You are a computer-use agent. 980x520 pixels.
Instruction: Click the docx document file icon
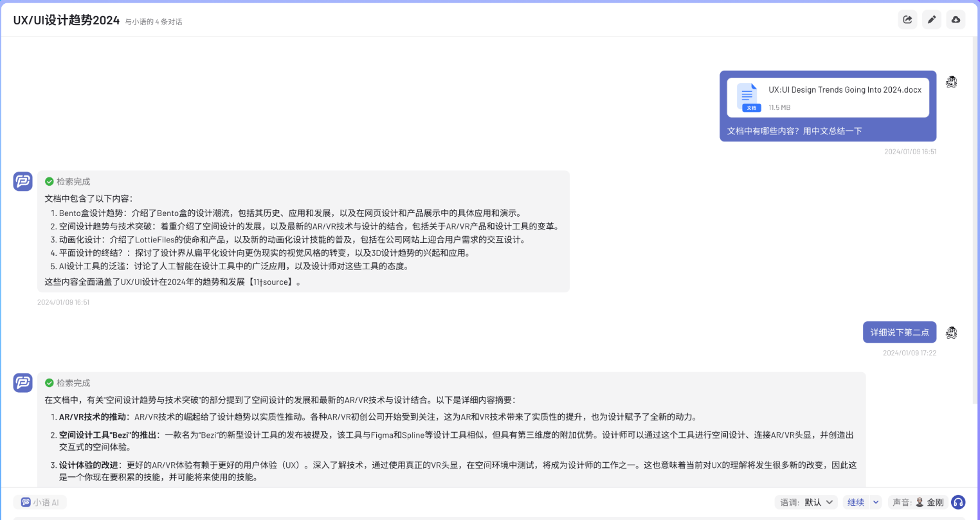[x=748, y=98]
